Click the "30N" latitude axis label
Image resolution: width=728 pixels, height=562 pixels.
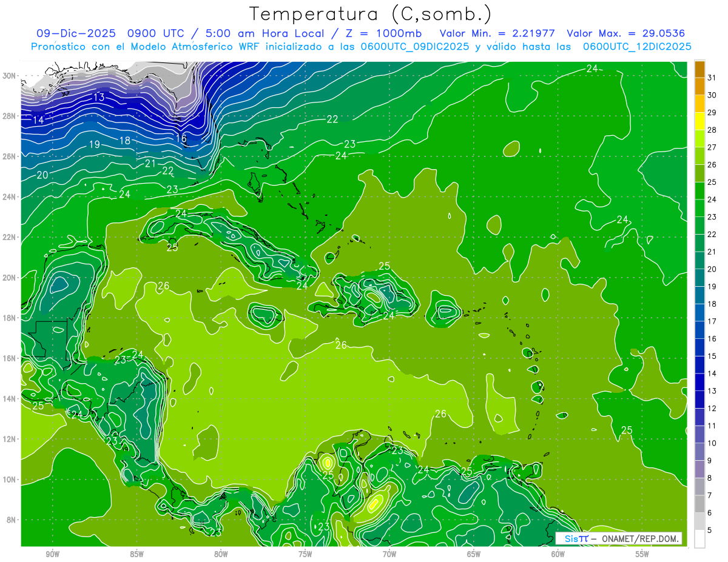10,76
